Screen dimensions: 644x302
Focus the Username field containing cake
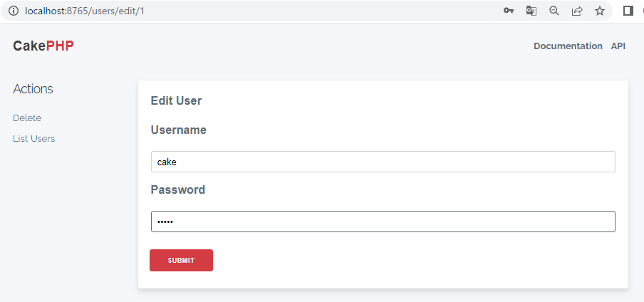[x=383, y=162]
